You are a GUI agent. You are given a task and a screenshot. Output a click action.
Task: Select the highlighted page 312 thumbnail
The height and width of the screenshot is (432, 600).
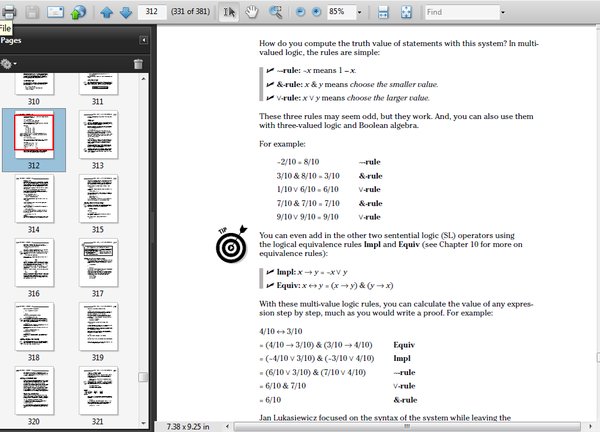pos(34,135)
